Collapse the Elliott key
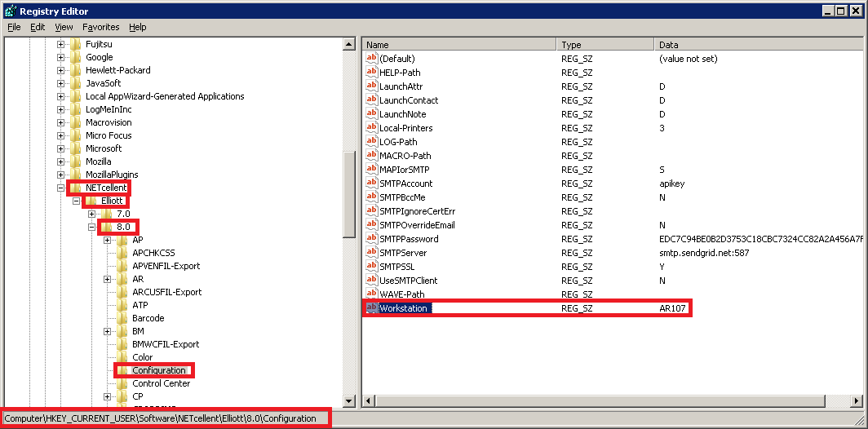The image size is (868, 429). coord(77,201)
